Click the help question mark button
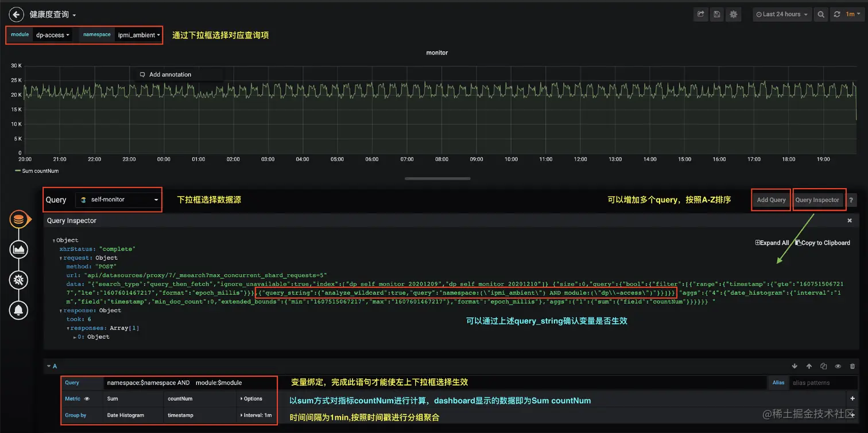The height and width of the screenshot is (433, 868). (x=851, y=200)
